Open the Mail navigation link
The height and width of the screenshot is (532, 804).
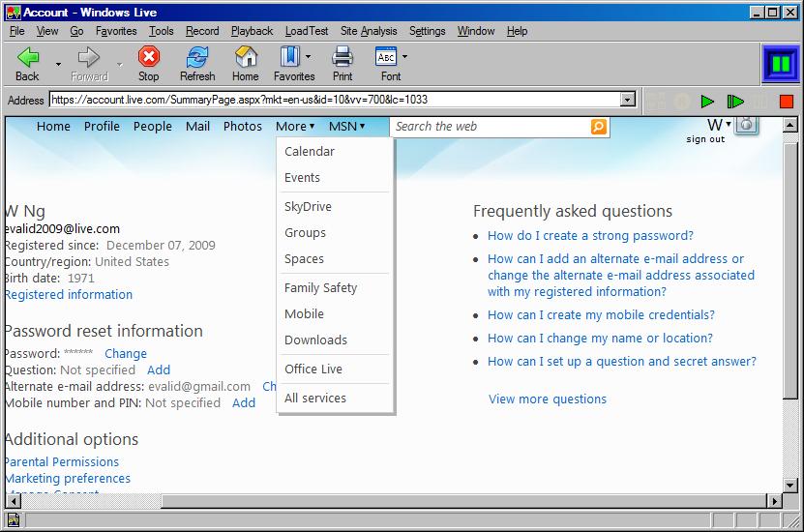[x=197, y=126]
